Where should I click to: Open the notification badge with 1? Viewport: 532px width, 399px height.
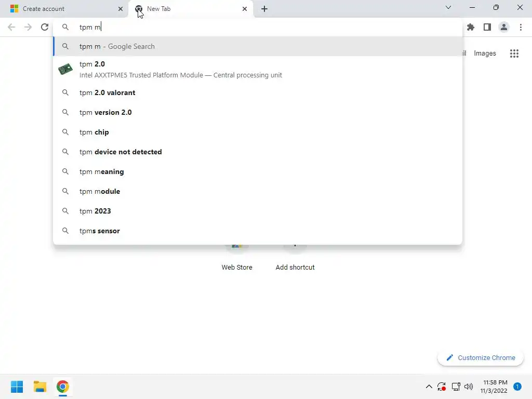(517, 387)
